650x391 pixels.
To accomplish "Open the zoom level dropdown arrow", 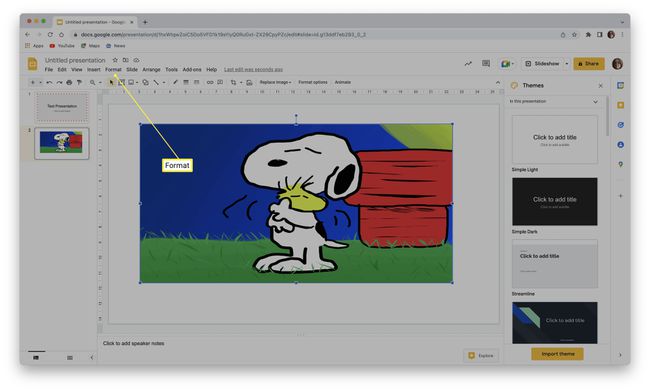I will point(100,83).
